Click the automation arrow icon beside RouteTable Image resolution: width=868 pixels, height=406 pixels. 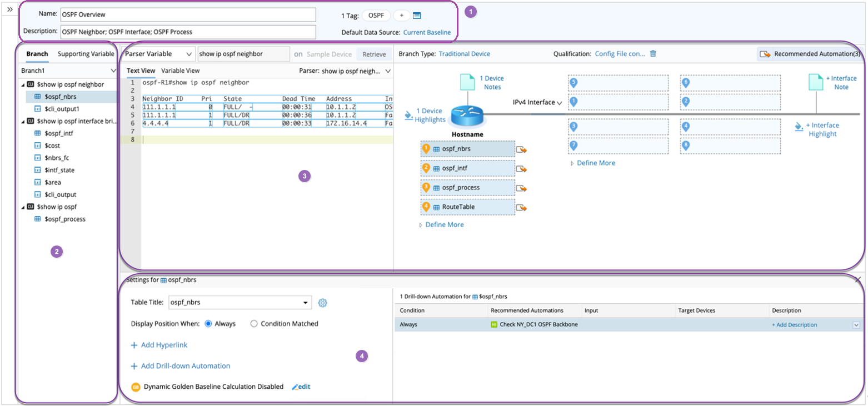coord(521,208)
